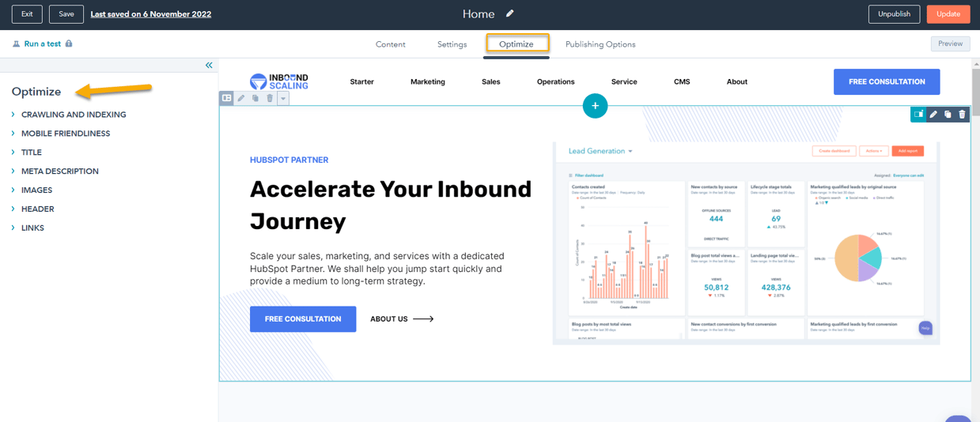980x422 pixels.
Task: Click the pencil edit icon in dark module toolbar
Action: (x=933, y=115)
